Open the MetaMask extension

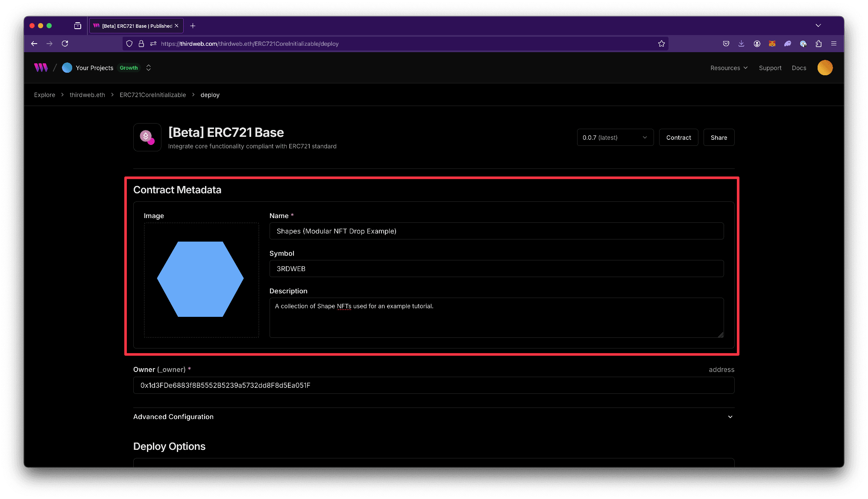pyautogui.click(x=772, y=43)
